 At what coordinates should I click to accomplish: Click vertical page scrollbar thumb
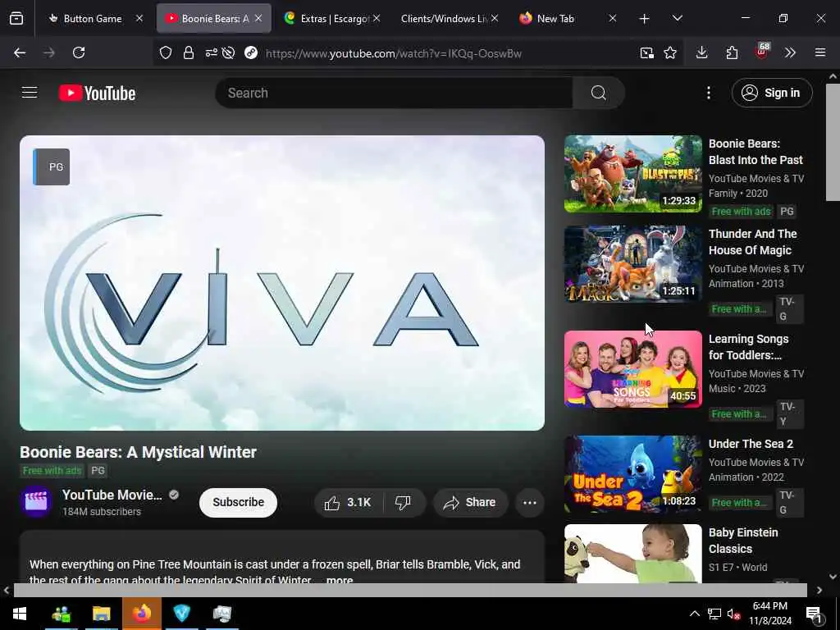point(833,142)
